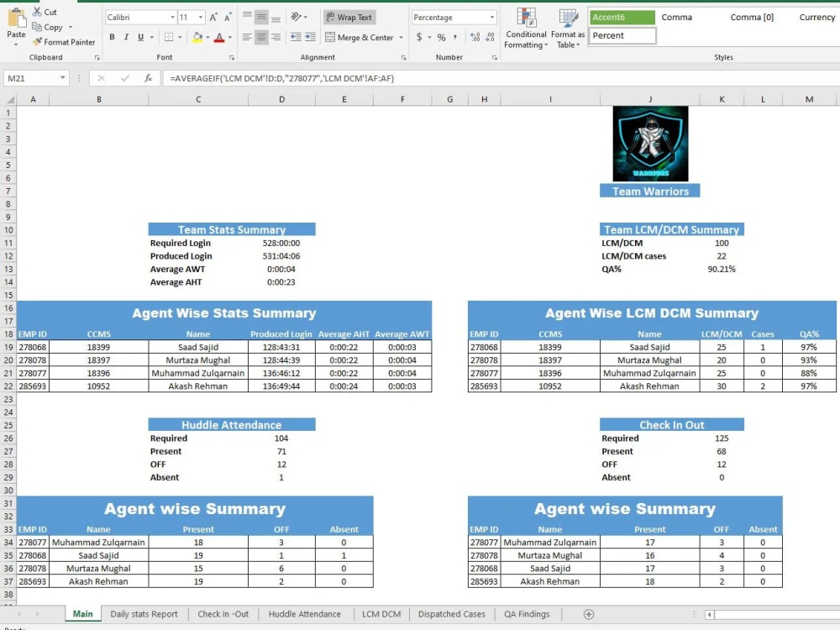Toggle Underline formatting
The width and height of the screenshot is (840, 630).
point(140,37)
